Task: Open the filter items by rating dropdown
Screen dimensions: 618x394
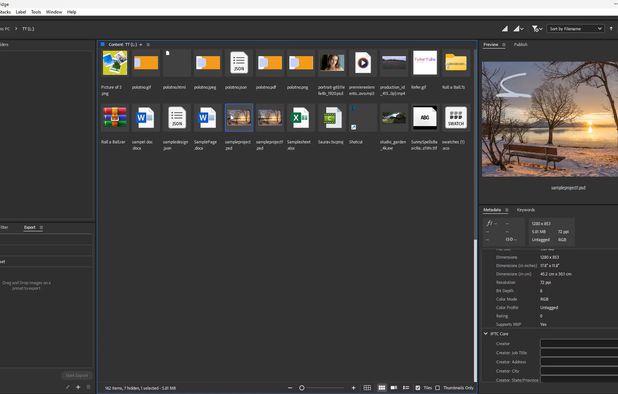Action: click(537, 29)
